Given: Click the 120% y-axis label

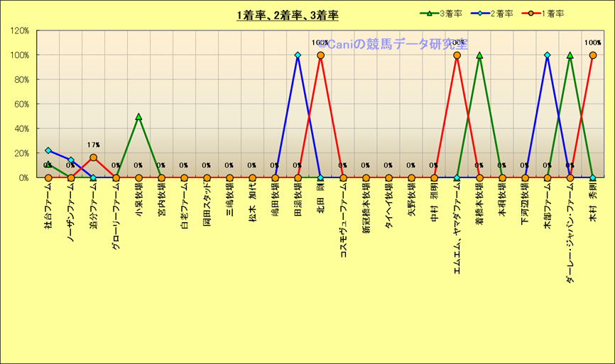Looking at the screenshot, I should click(20, 31).
